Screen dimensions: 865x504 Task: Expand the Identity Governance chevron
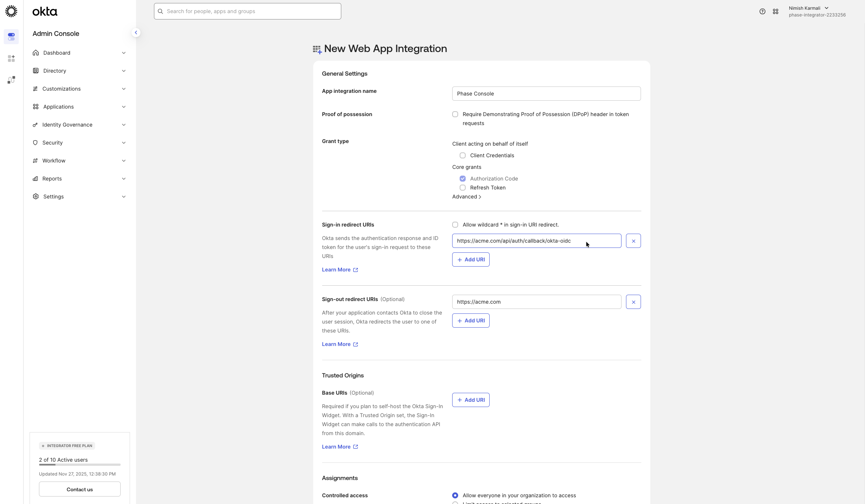tap(124, 125)
